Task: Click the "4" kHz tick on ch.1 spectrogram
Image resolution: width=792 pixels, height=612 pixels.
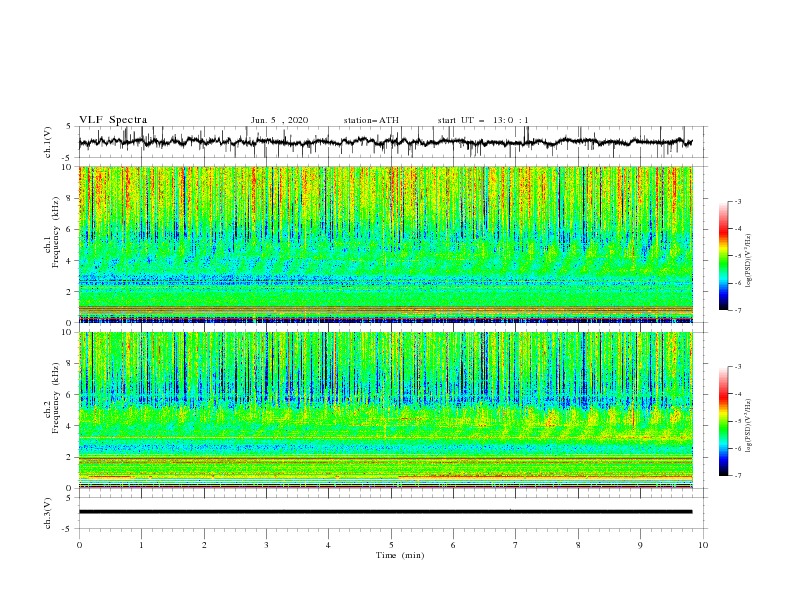Action: point(71,261)
